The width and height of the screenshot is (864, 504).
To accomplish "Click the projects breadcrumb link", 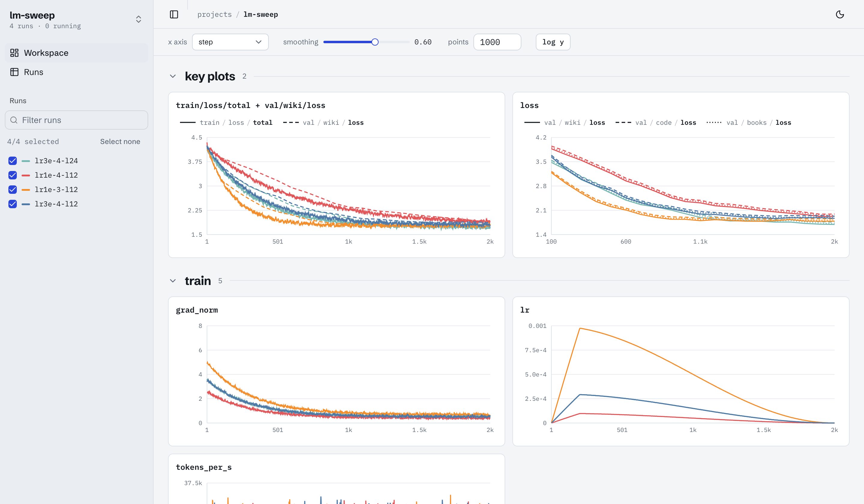I will tap(214, 14).
